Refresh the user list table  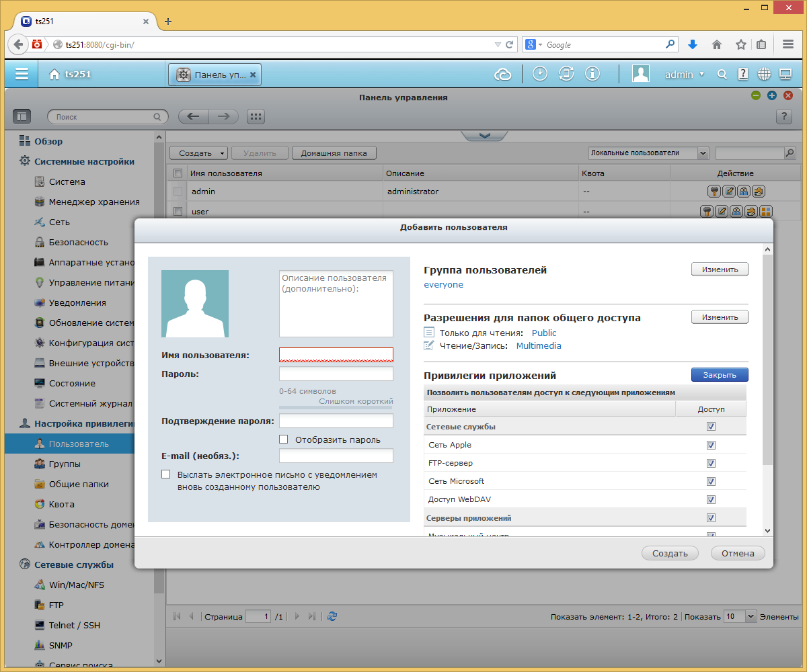332,616
